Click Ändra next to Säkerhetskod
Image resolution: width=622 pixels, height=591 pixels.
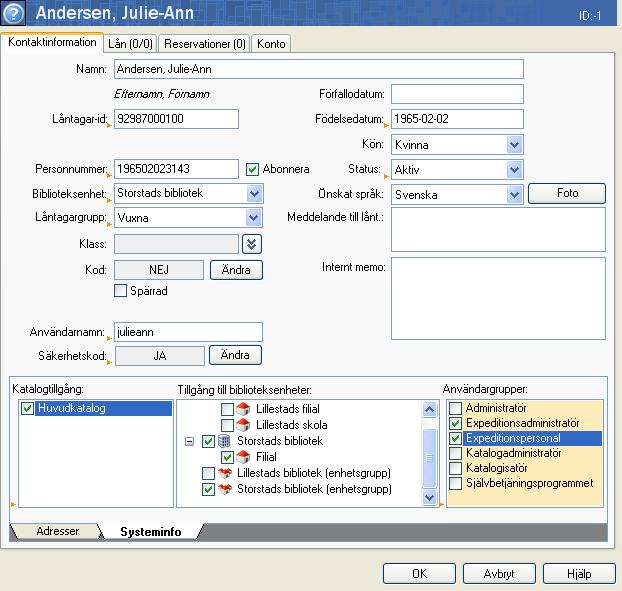(x=235, y=355)
